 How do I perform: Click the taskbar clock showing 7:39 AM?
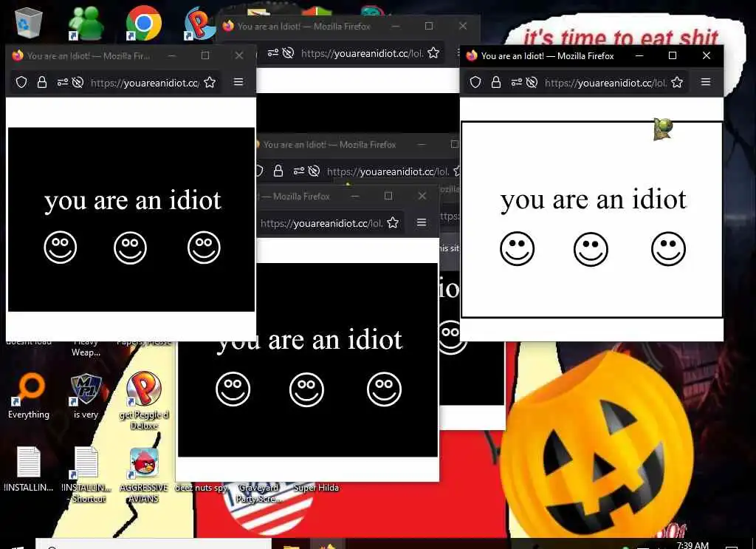pyautogui.click(x=693, y=545)
